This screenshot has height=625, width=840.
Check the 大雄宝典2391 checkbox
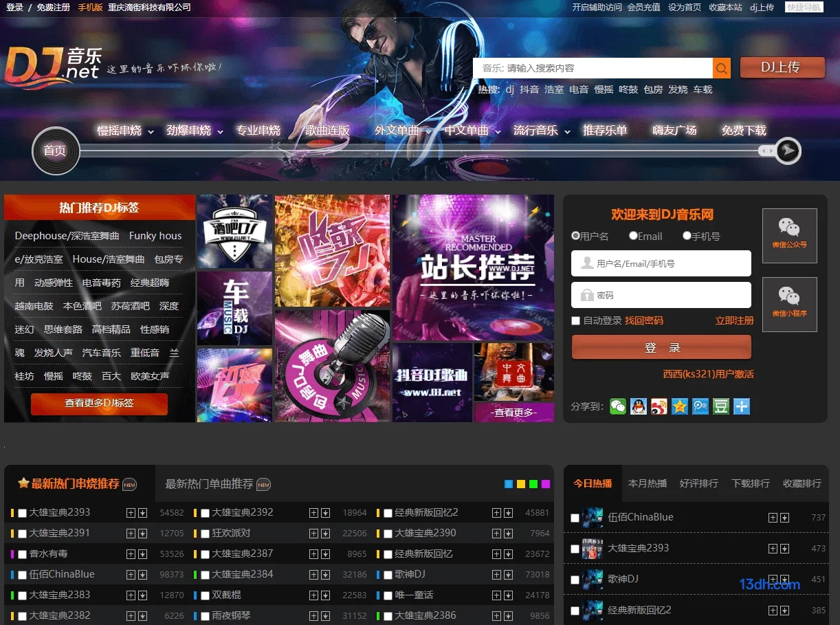23,534
